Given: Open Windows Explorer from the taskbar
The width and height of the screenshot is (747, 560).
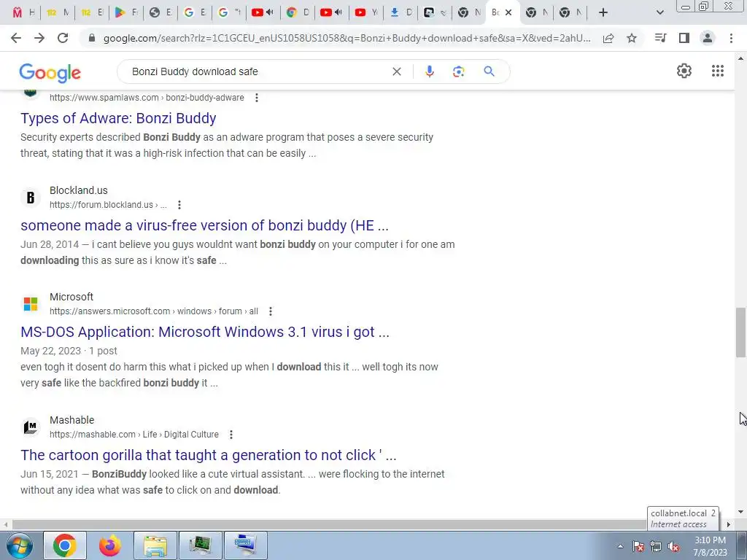Looking at the screenshot, I should pos(155,545).
